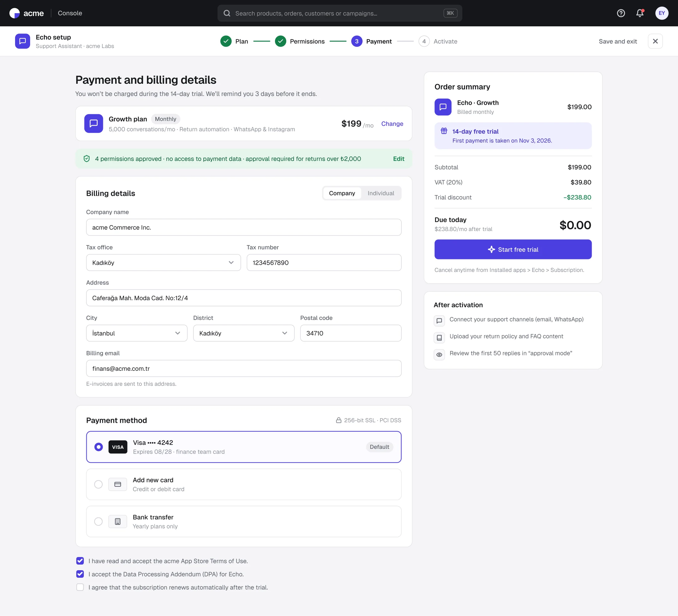Image resolution: width=678 pixels, height=616 pixels.
Task: Click the Billing email input field
Action: tap(244, 368)
